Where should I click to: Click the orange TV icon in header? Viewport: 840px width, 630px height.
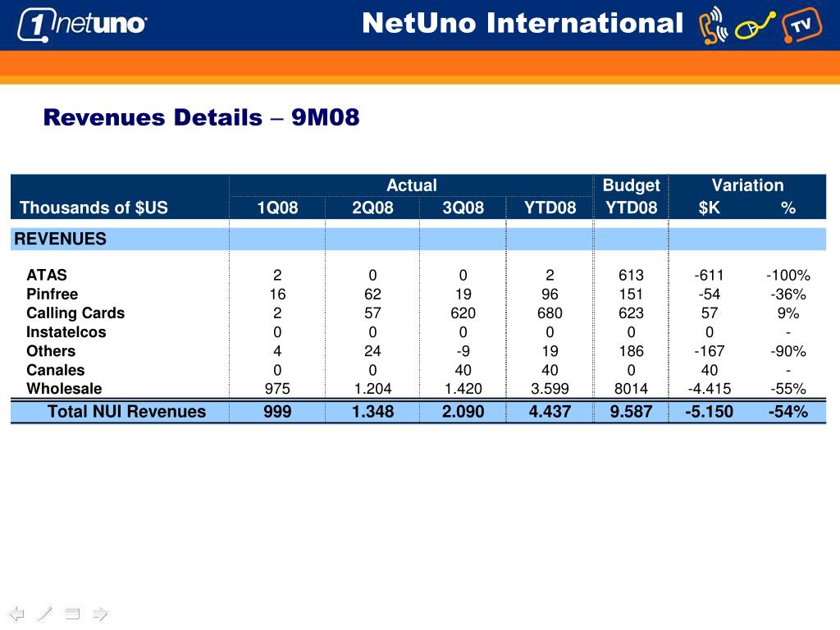coord(801,25)
